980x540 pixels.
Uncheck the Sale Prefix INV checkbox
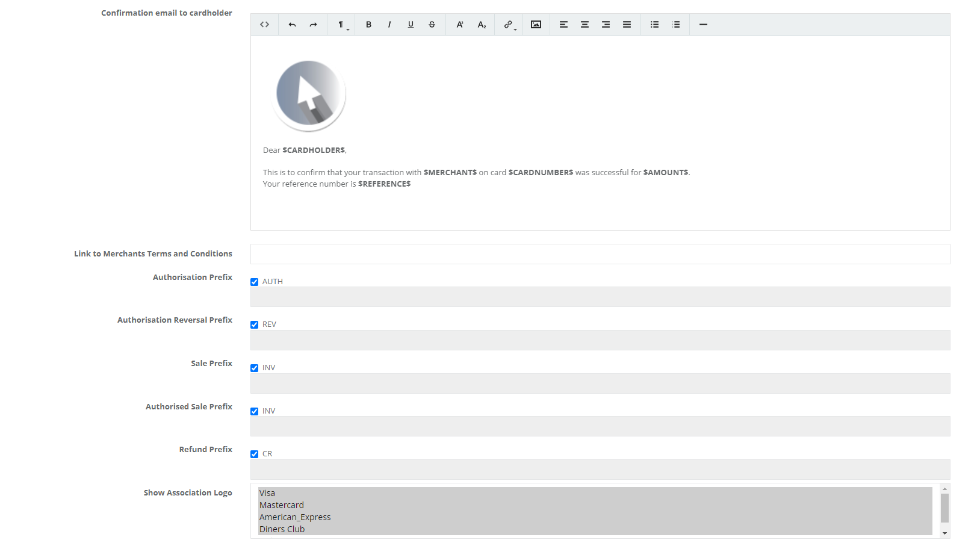coord(255,368)
